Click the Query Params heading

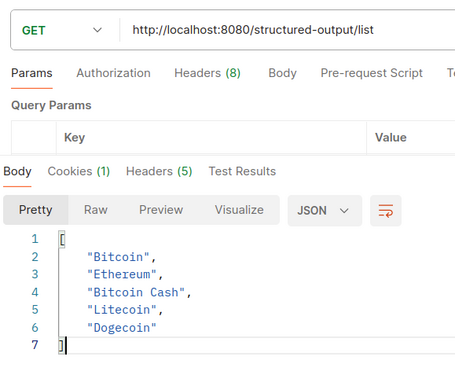pyautogui.click(x=51, y=105)
